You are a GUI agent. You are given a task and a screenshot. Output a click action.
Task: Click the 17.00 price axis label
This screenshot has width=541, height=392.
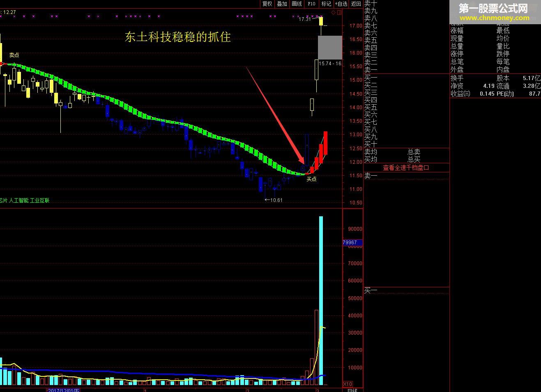(x=356, y=25)
